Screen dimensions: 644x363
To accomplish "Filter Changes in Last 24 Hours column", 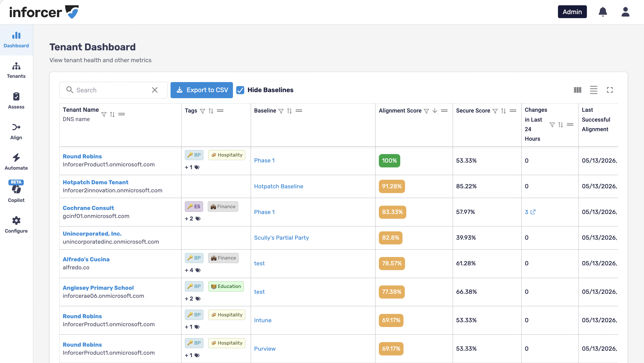I will [x=552, y=125].
